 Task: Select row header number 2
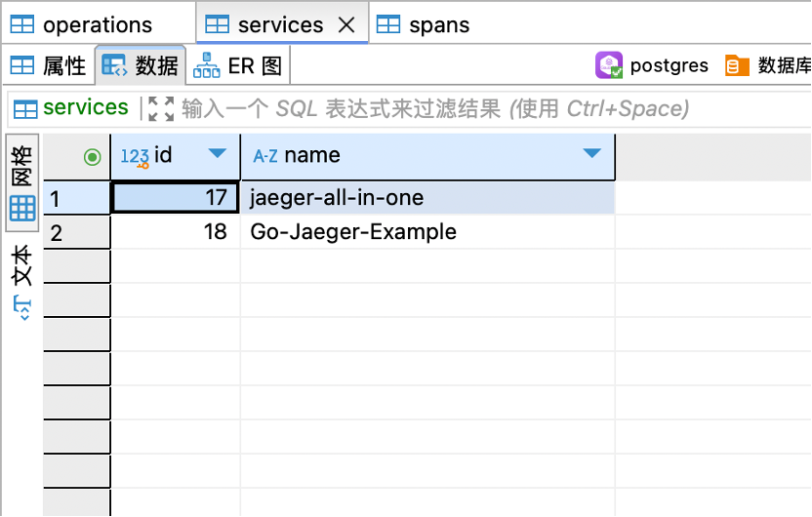click(x=57, y=232)
